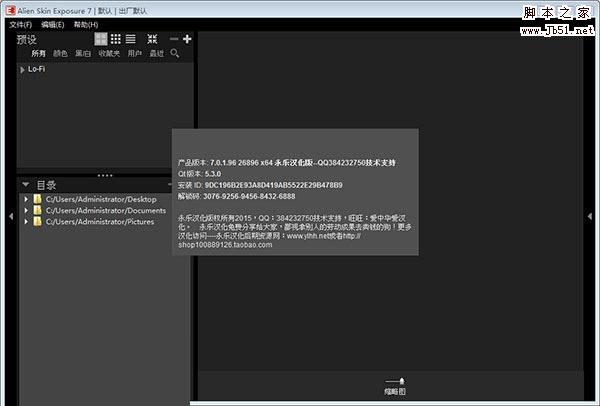Expand the Pictures folder tree node
600x406 pixels.
[x=26, y=222]
